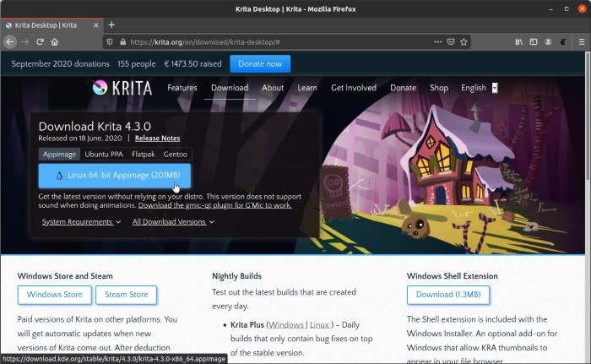Switch to the Ubuntu PPA tab

(103, 155)
